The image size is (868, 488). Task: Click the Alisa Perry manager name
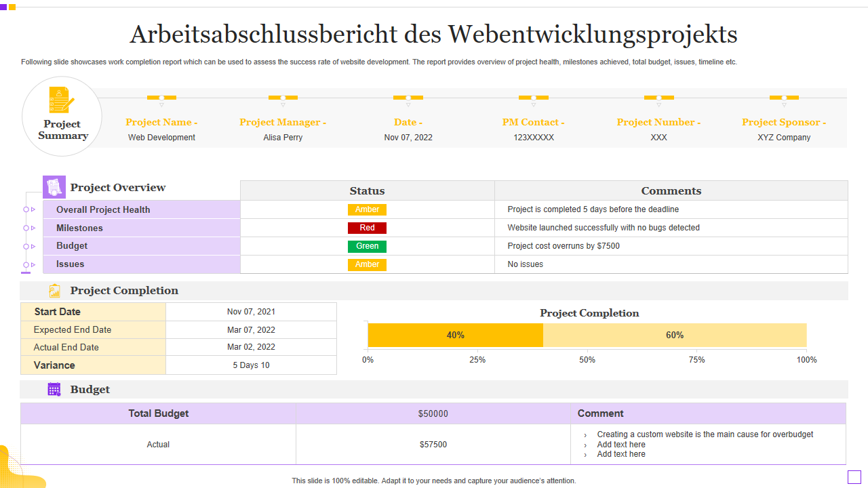click(283, 137)
